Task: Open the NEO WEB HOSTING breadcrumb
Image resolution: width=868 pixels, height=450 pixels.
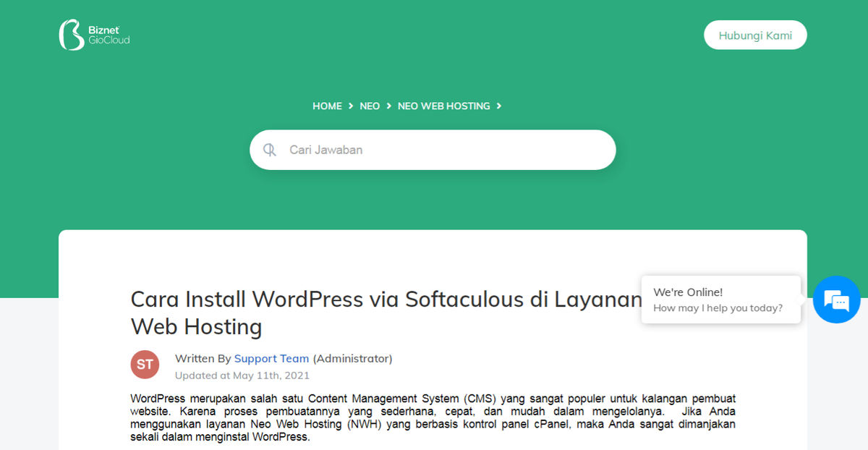Action: point(444,106)
